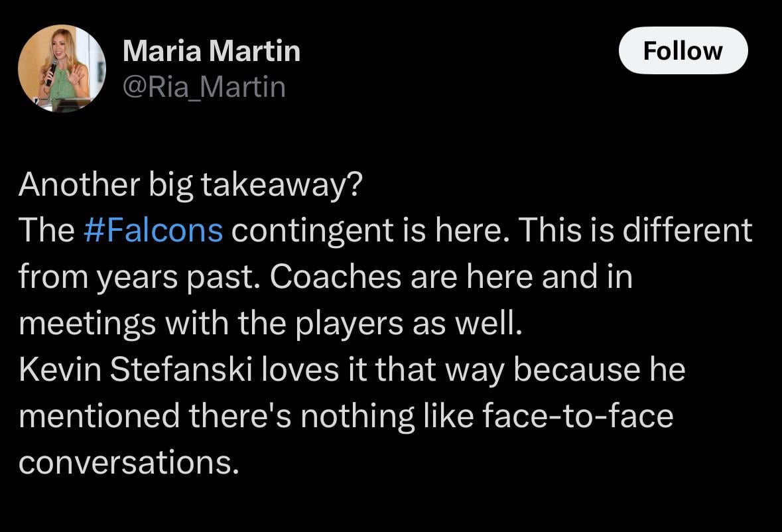Click "meetings with the players as well."
The width and height of the screenshot is (782, 532).
point(266,323)
